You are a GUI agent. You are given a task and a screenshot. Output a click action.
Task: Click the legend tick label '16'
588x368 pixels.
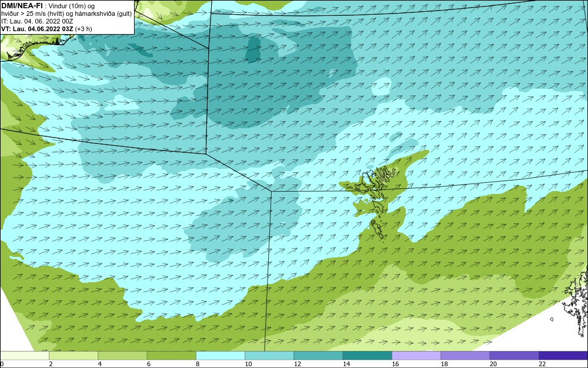(395, 364)
